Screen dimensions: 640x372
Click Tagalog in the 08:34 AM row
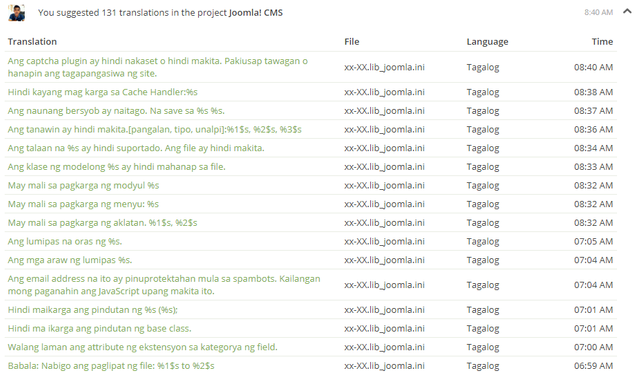click(x=483, y=148)
